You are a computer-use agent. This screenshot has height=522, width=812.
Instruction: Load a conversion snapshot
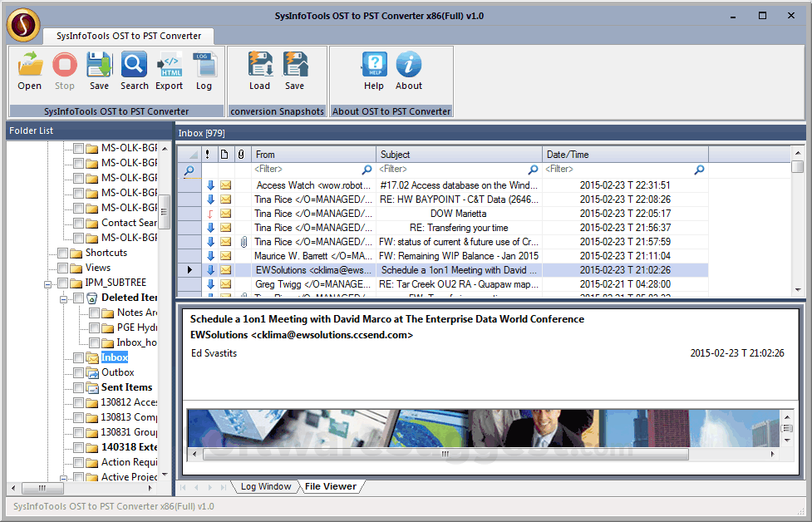259,66
